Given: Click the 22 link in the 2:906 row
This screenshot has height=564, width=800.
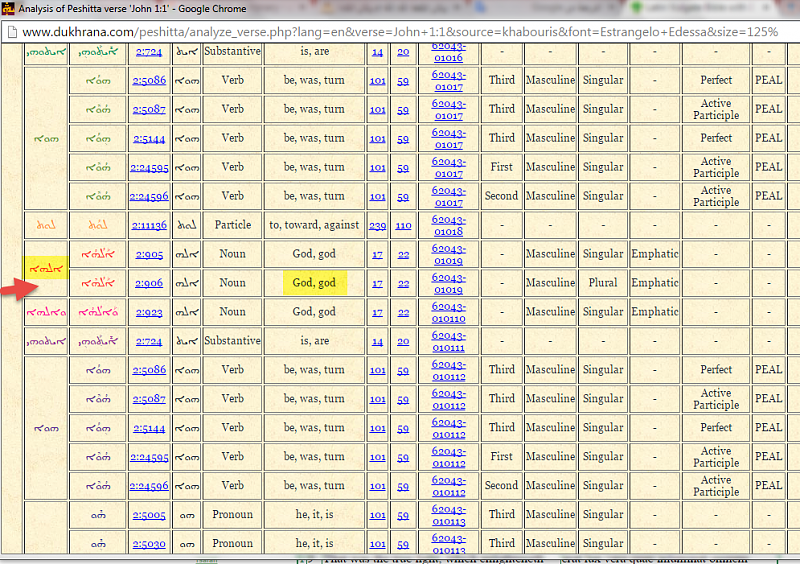Looking at the screenshot, I should 403,283.
